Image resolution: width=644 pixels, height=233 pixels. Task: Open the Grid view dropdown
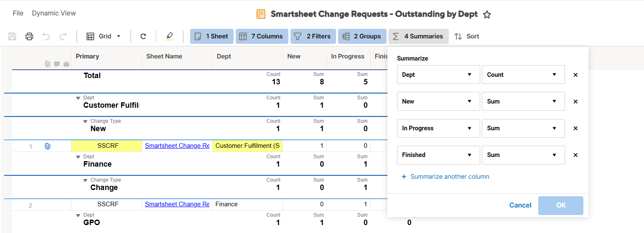104,36
